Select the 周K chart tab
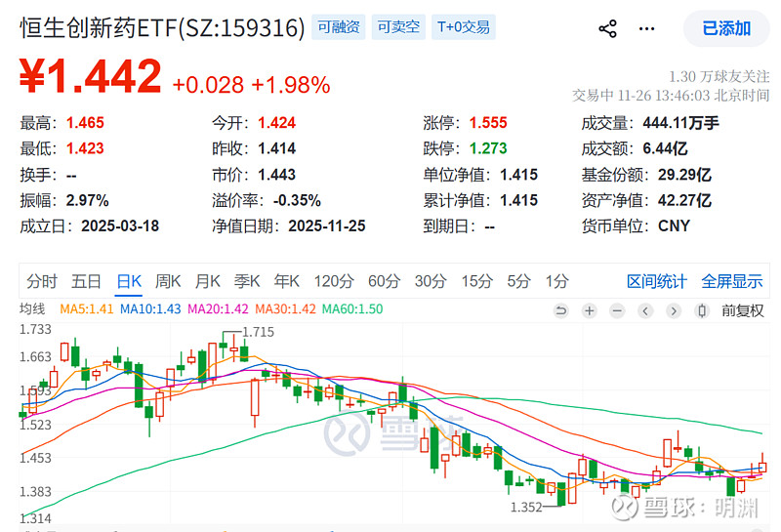The height and width of the screenshot is (532, 781). click(168, 281)
